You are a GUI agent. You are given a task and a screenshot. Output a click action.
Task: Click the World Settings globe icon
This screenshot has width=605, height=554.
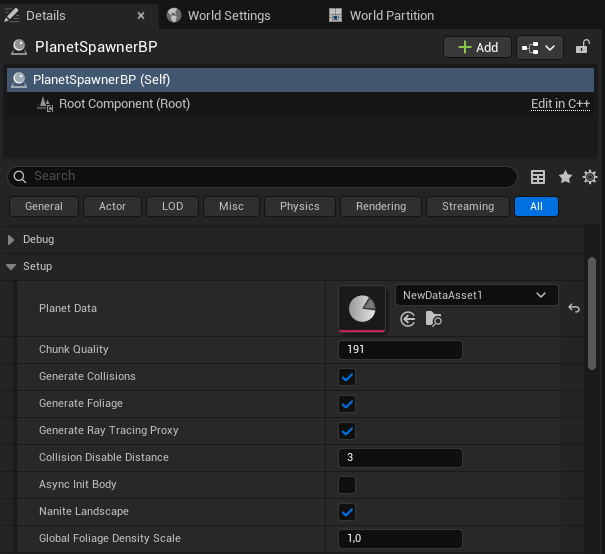pos(174,15)
